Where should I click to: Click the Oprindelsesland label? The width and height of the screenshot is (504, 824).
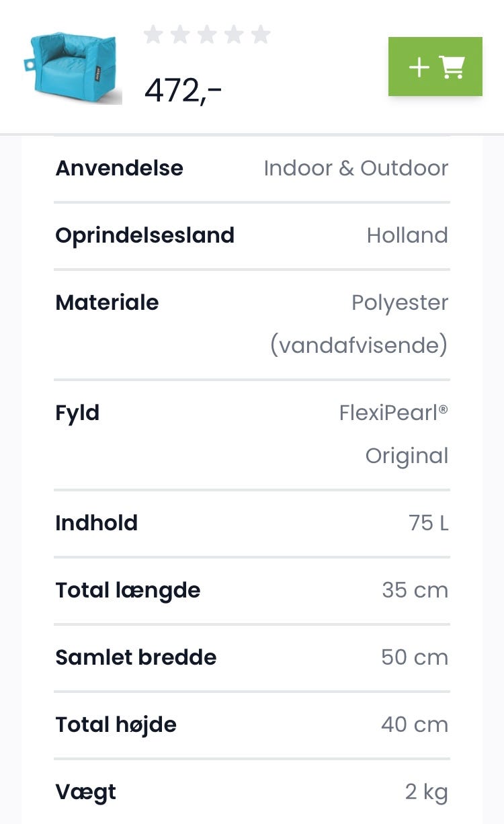coord(144,235)
